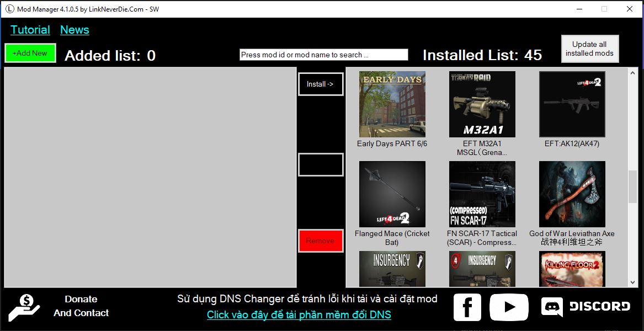Click the Added list: 0 heading
Viewport: 644px width, 331px height.
pos(110,55)
